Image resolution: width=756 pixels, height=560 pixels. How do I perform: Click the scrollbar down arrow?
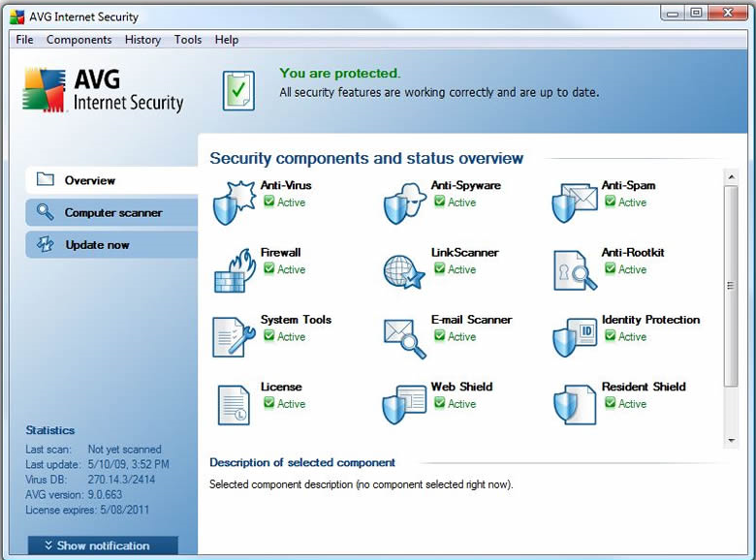pos(732,441)
